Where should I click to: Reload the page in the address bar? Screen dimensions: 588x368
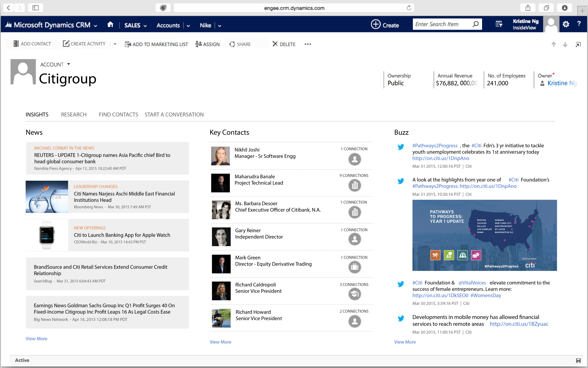click(409, 8)
